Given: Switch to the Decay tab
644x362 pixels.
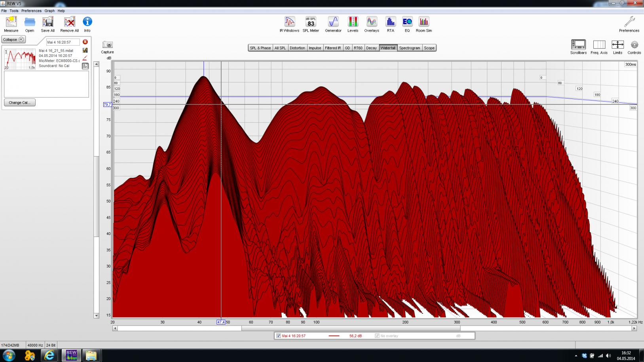Looking at the screenshot, I should (371, 48).
